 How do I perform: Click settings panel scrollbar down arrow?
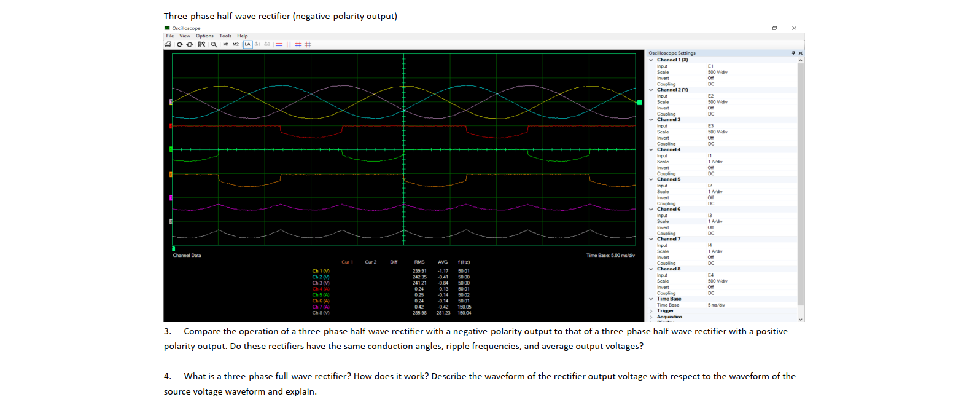pos(800,319)
